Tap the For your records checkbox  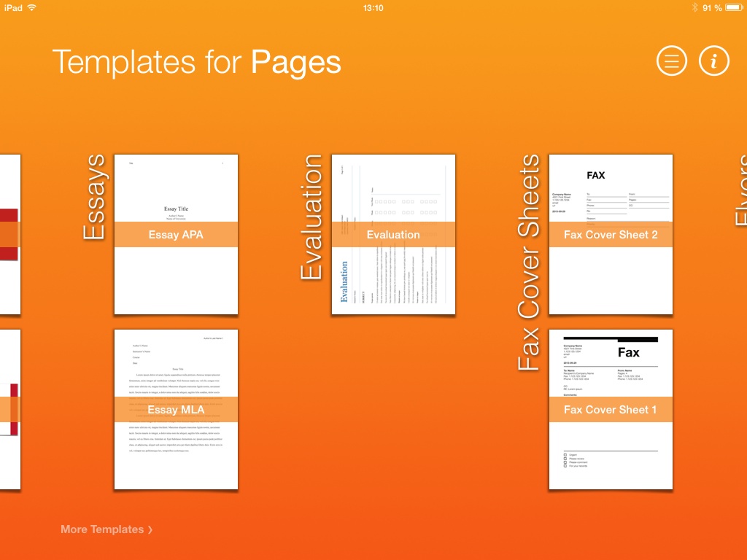click(565, 466)
